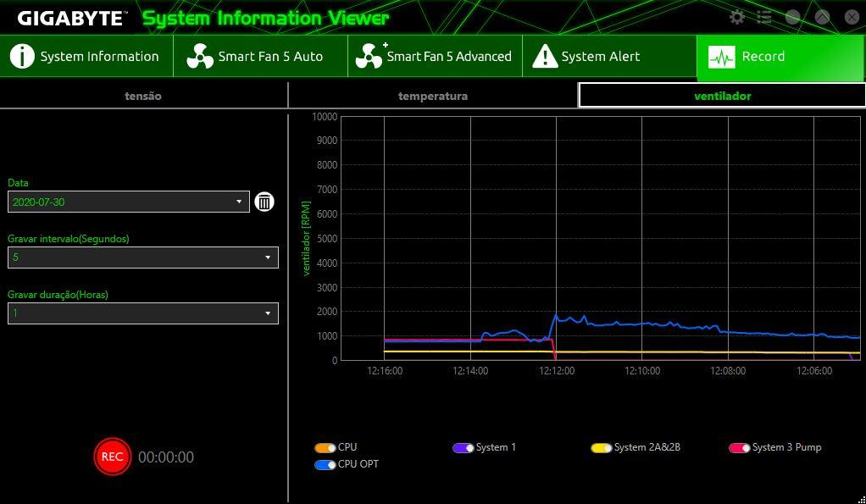Show the tensão record chart

143,96
